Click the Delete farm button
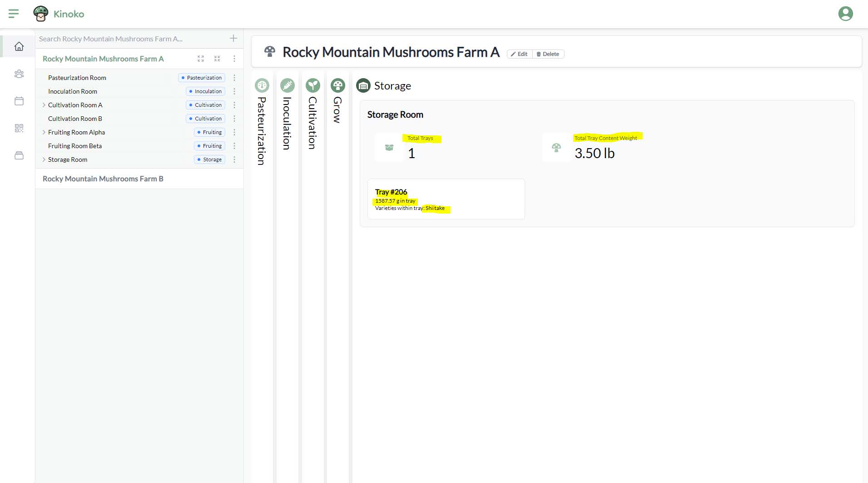 (548, 54)
